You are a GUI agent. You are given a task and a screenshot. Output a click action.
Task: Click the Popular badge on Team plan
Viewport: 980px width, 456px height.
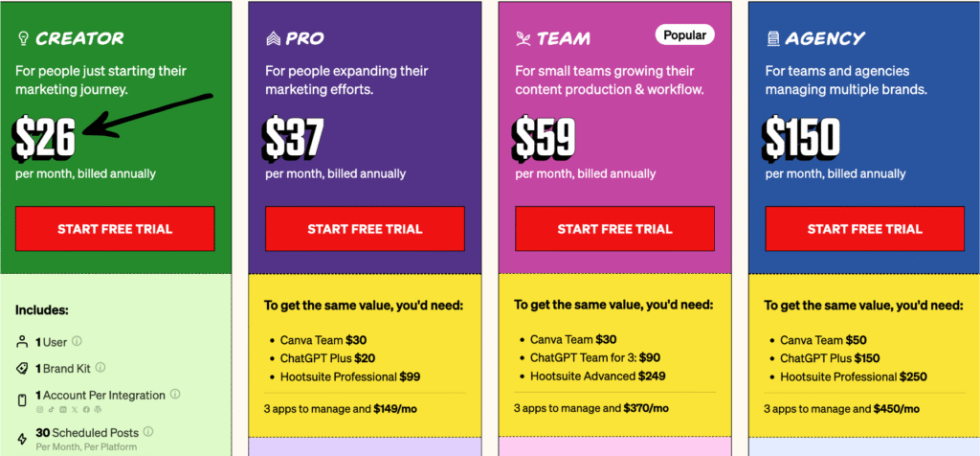pyautogui.click(x=685, y=35)
